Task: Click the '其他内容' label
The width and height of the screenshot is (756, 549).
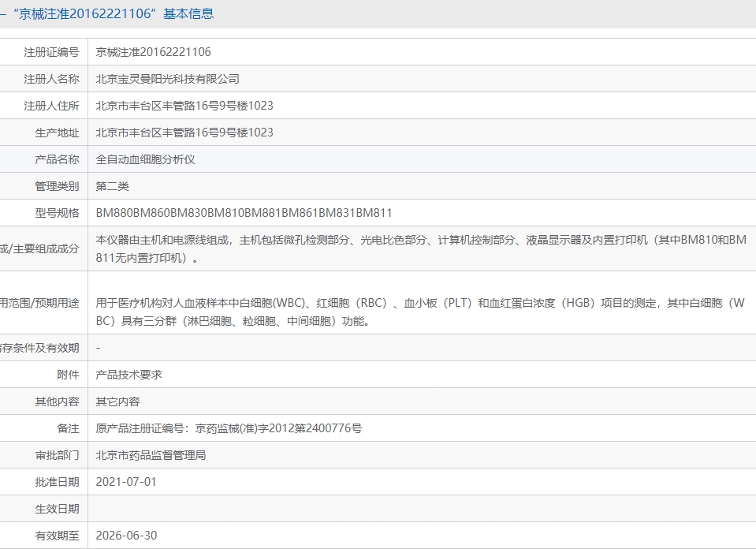Action: click(x=57, y=401)
